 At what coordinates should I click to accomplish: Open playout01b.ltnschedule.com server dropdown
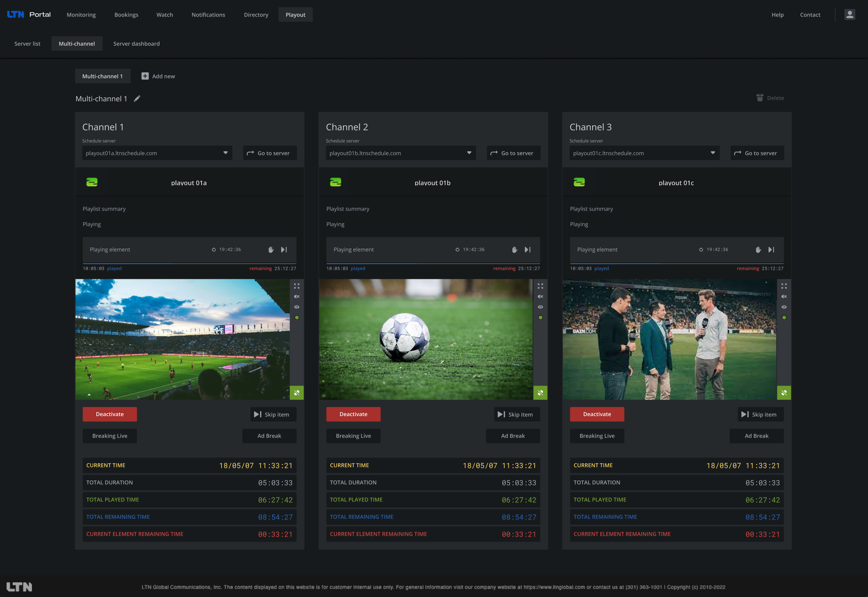click(469, 153)
